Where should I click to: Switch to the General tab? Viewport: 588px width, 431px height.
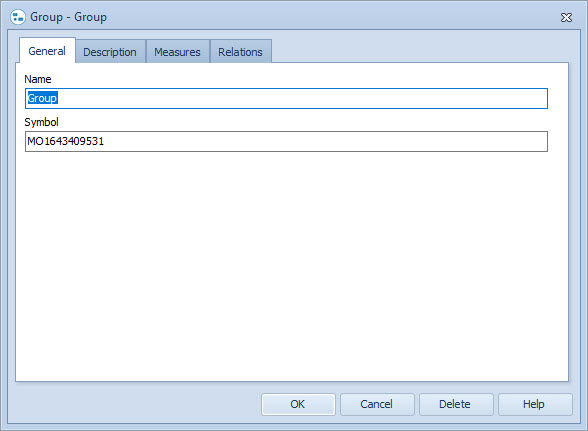click(x=47, y=51)
